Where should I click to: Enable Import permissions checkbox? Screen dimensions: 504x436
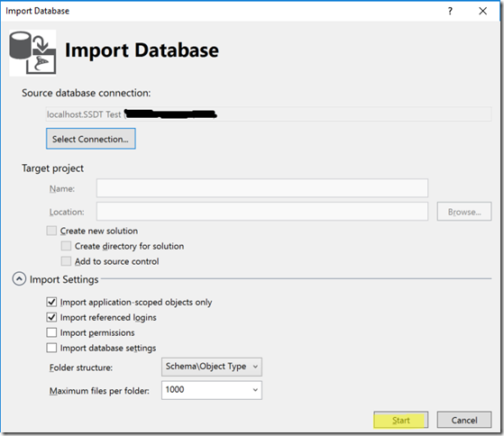point(51,332)
